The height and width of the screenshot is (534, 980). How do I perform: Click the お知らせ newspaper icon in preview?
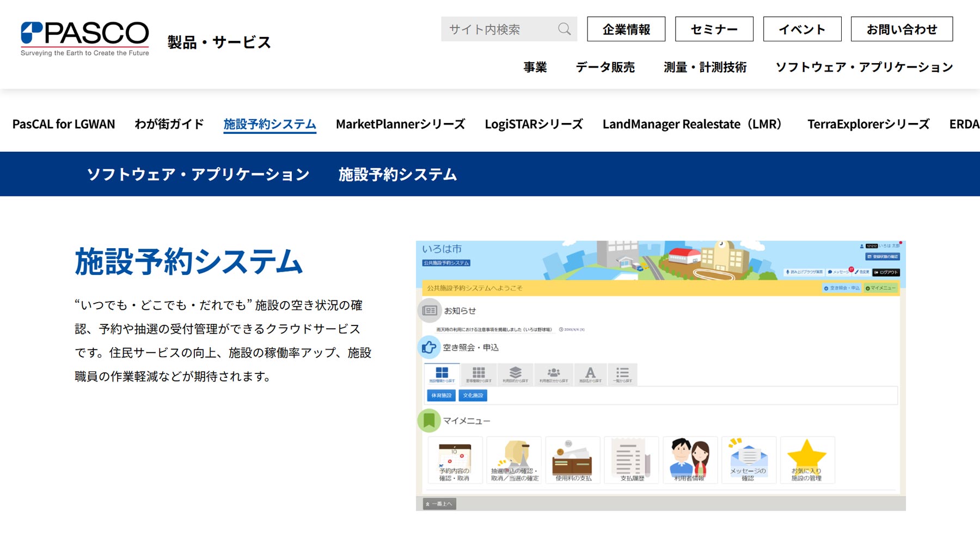(x=430, y=311)
